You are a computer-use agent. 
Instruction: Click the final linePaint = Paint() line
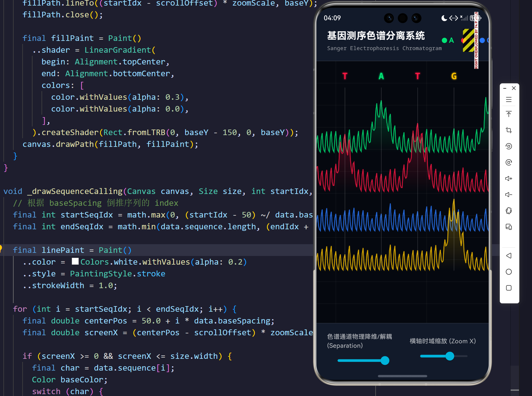72,250
